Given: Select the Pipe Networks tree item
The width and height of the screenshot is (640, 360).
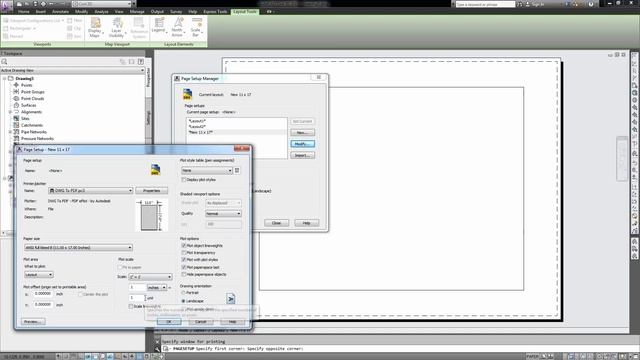Looking at the screenshot, I should click(x=34, y=132).
